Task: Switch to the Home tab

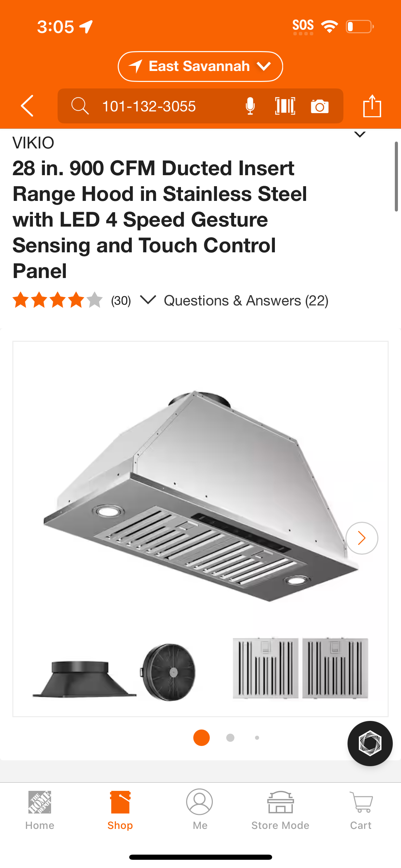Action: coord(40,810)
